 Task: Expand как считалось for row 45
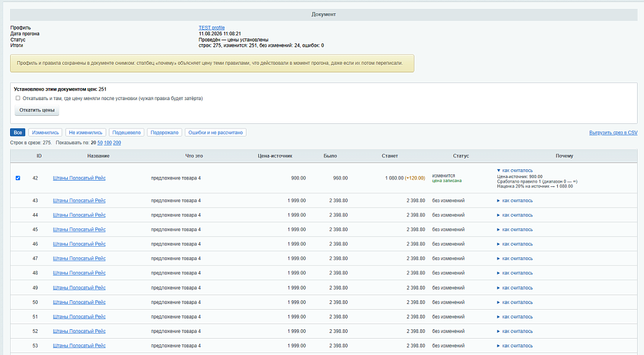click(x=514, y=229)
